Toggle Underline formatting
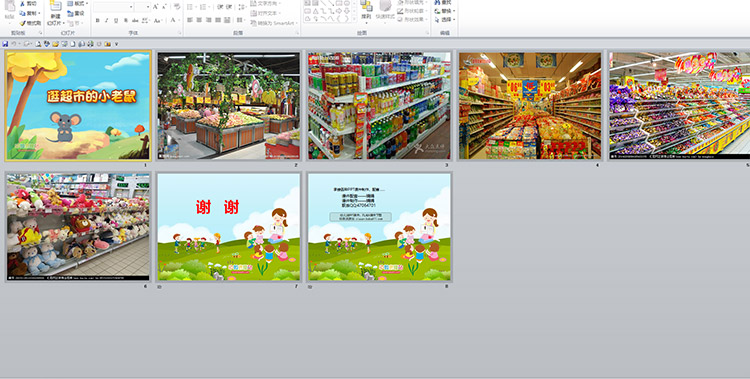The image size is (750, 379). 116,21
